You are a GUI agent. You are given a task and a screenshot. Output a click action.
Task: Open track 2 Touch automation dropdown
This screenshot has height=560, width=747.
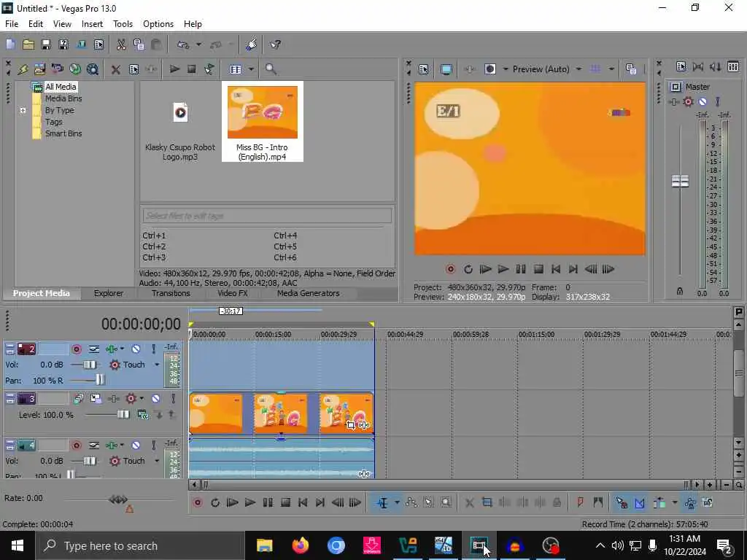tap(157, 365)
